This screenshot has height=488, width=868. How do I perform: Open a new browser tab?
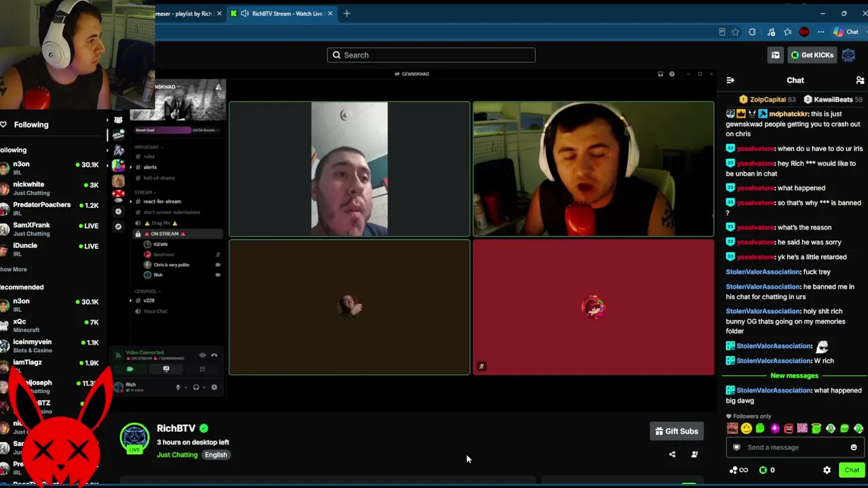347,14
